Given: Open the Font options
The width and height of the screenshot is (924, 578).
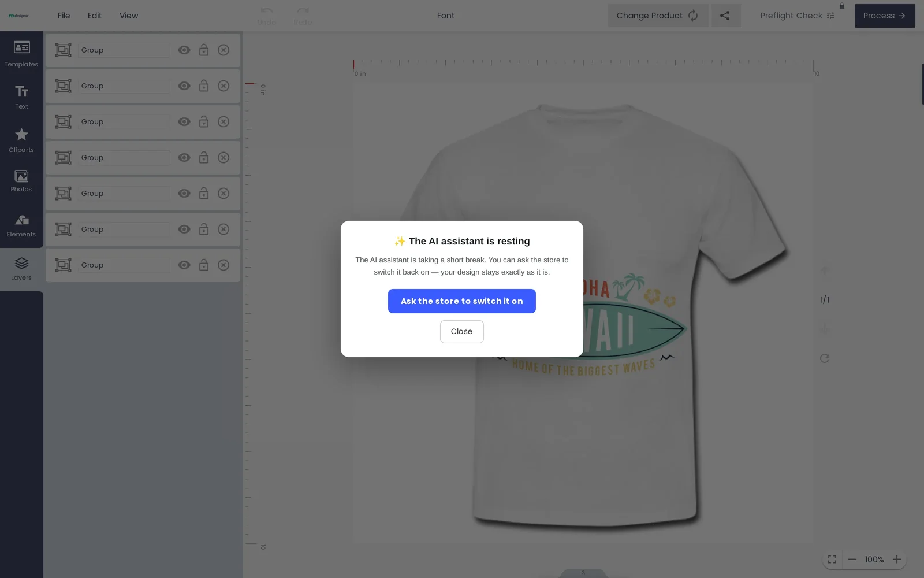Looking at the screenshot, I should tap(446, 16).
